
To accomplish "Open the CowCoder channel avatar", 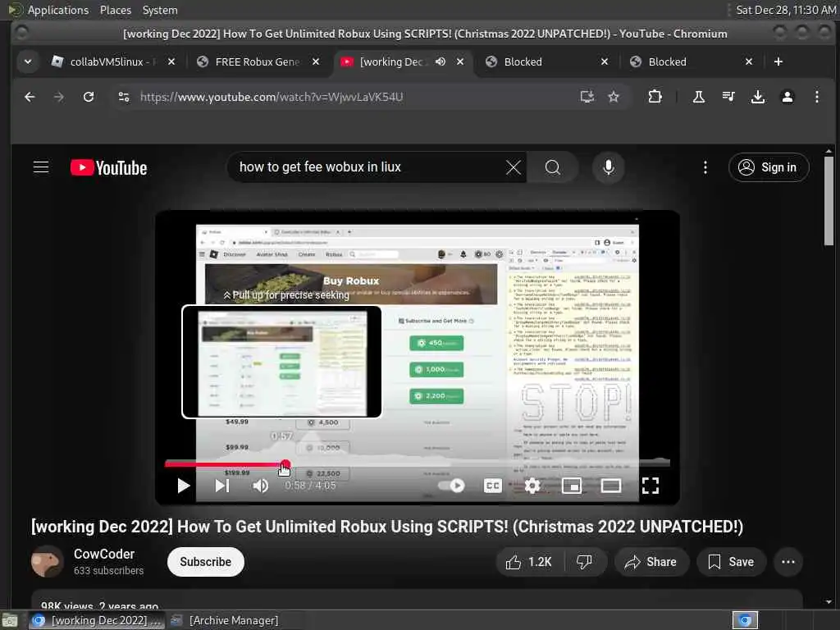I will point(47,561).
